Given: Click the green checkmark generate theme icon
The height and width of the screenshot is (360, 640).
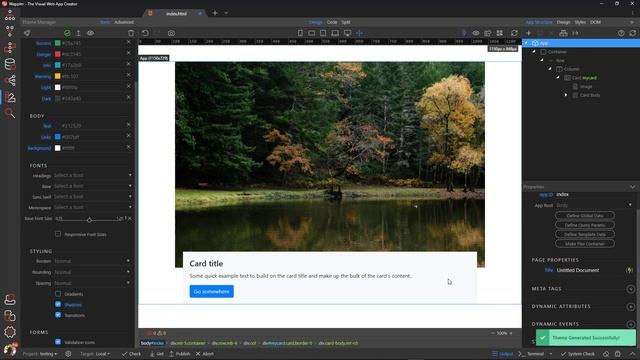Looking at the screenshot, I should coord(67,33).
